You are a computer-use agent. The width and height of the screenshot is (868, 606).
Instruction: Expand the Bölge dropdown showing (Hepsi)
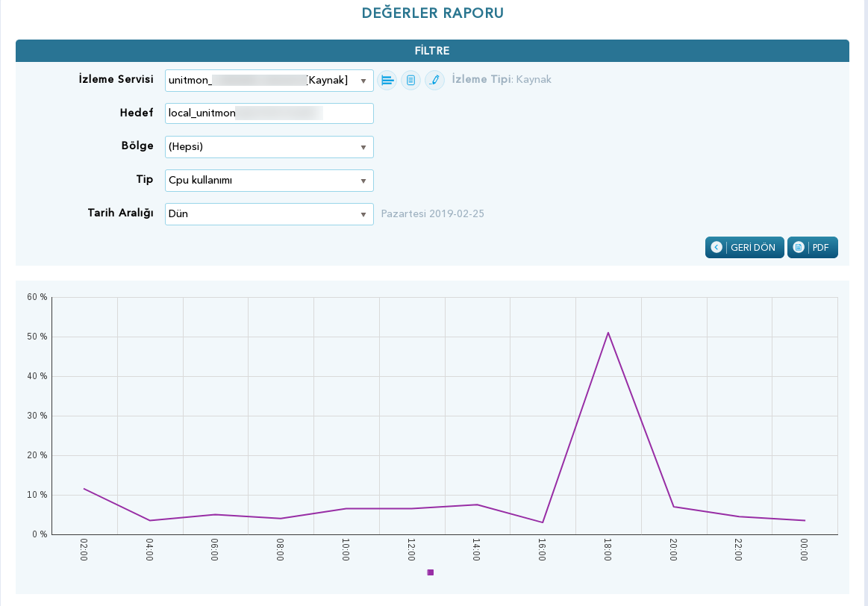pyautogui.click(x=269, y=147)
